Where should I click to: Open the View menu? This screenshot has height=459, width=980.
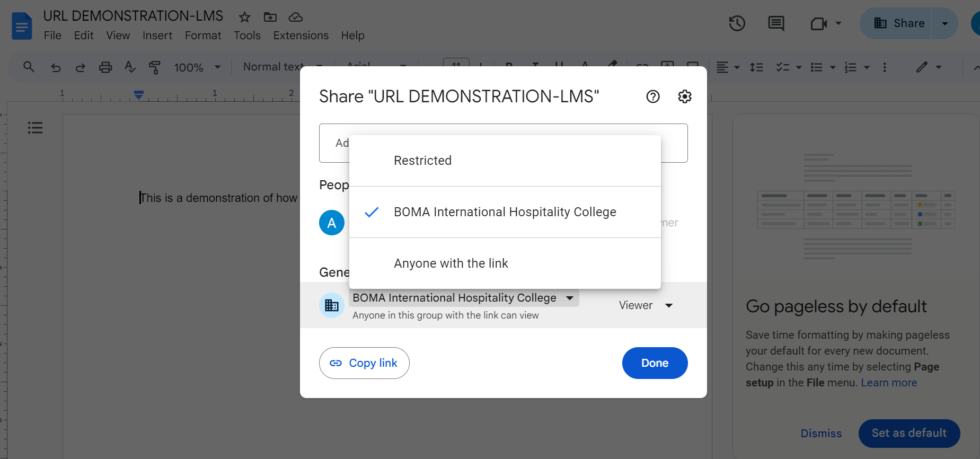[118, 36]
